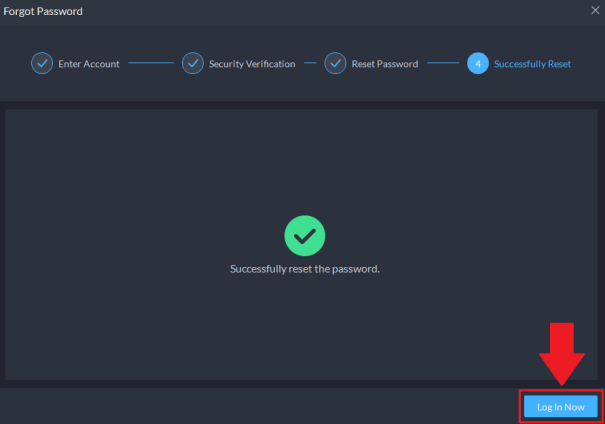Image resolution: width=605 pixels, height=424 pixels.
Task: Close the Forgot Password dialog
Action: coord(595,11)
